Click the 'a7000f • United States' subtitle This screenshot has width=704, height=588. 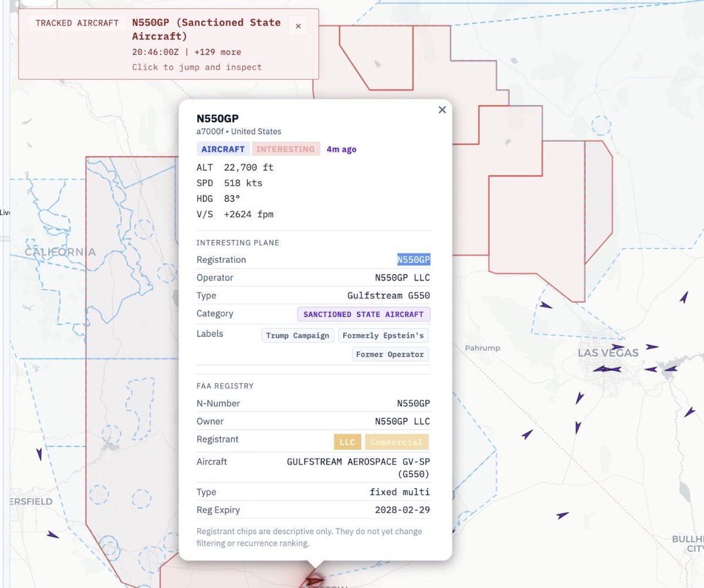pyautogui.click(x=239, y=131)
